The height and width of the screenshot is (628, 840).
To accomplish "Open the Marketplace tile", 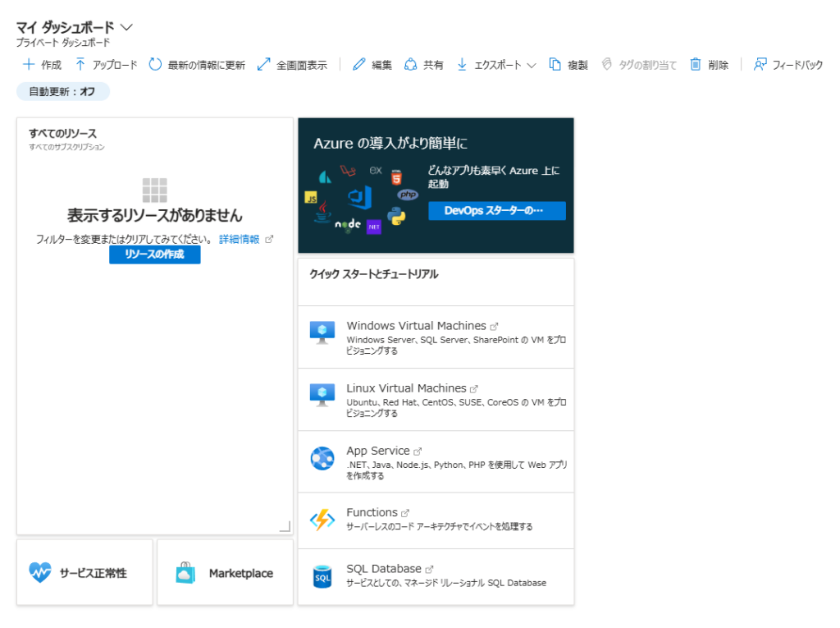I will pyautogui.click(x=225, y=572).
